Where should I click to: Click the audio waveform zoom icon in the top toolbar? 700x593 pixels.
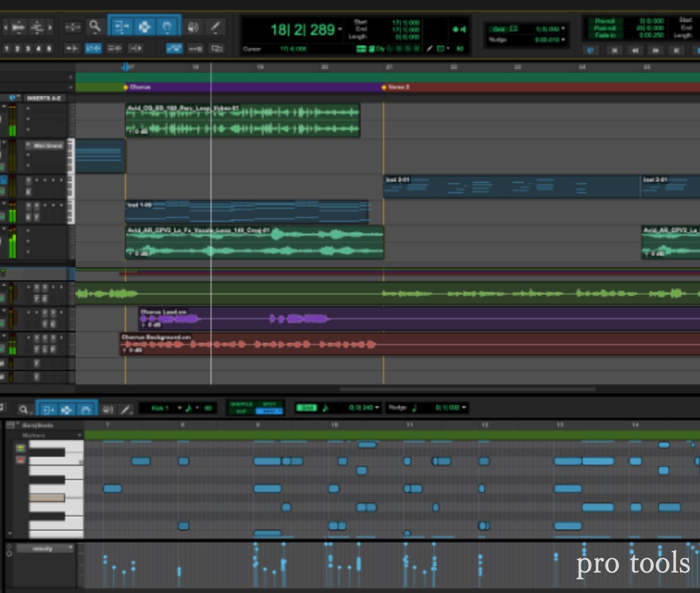pos(18,27)
